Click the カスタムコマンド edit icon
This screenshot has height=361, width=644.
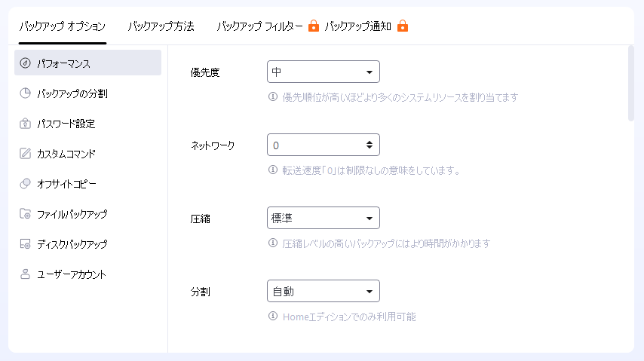[25, 153]
